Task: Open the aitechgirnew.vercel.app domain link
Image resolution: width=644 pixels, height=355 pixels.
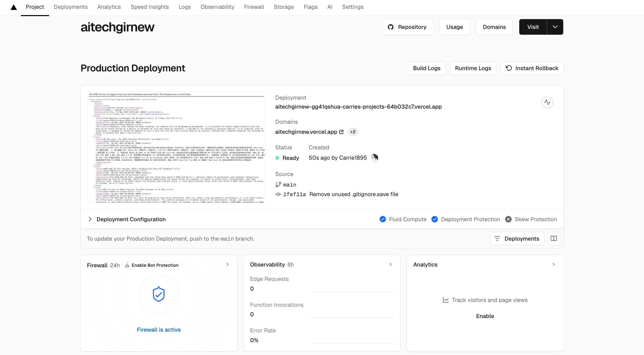Action: coord(306,132)
